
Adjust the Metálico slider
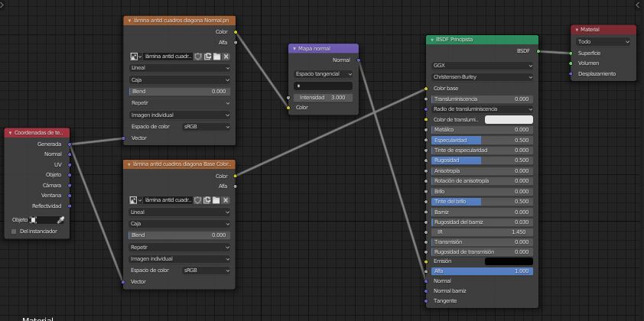482,130
